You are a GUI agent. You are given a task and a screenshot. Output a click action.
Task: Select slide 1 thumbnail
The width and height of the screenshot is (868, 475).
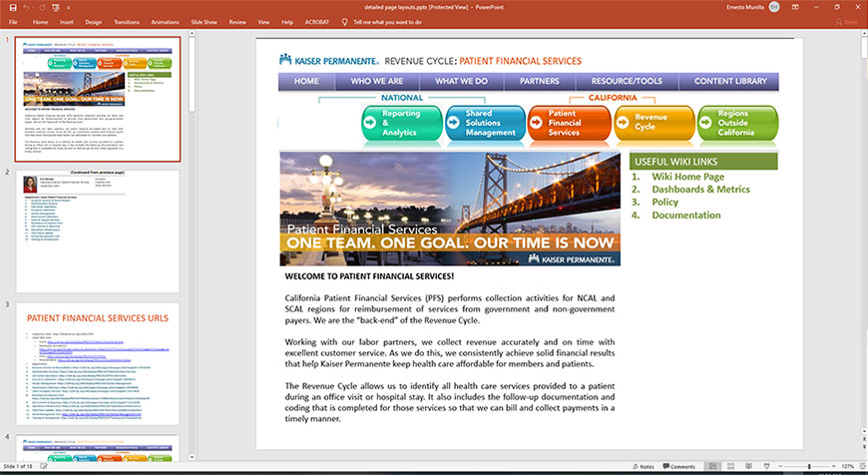(x=98, y=100)
